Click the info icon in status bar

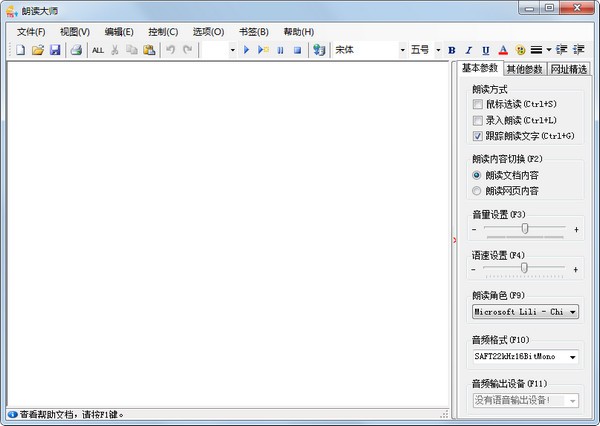12,415
